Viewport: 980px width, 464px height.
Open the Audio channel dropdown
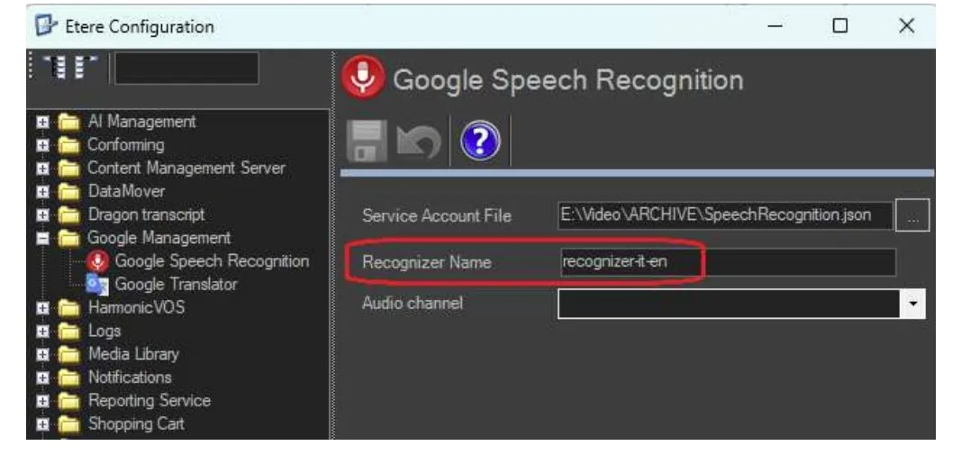914,305
